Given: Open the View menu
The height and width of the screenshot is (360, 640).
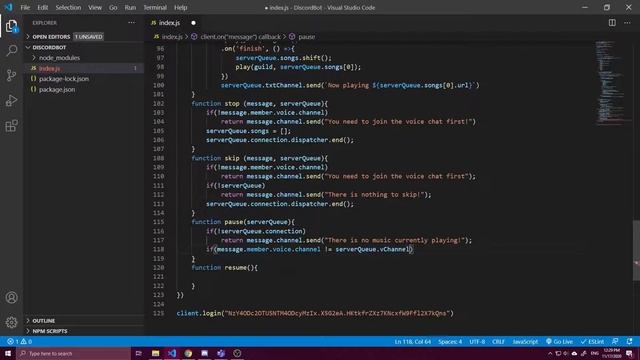Looking at the screenshot, I should click(95, 7).
